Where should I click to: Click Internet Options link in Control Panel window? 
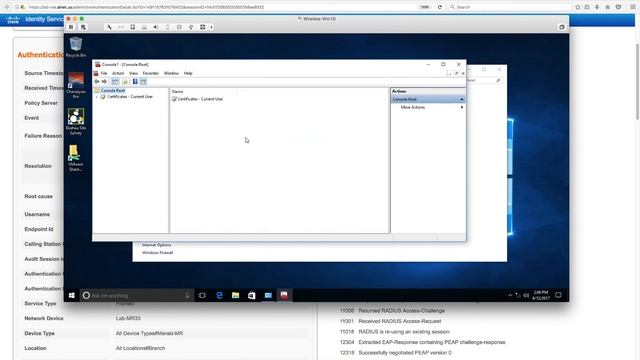click(157, 245)
